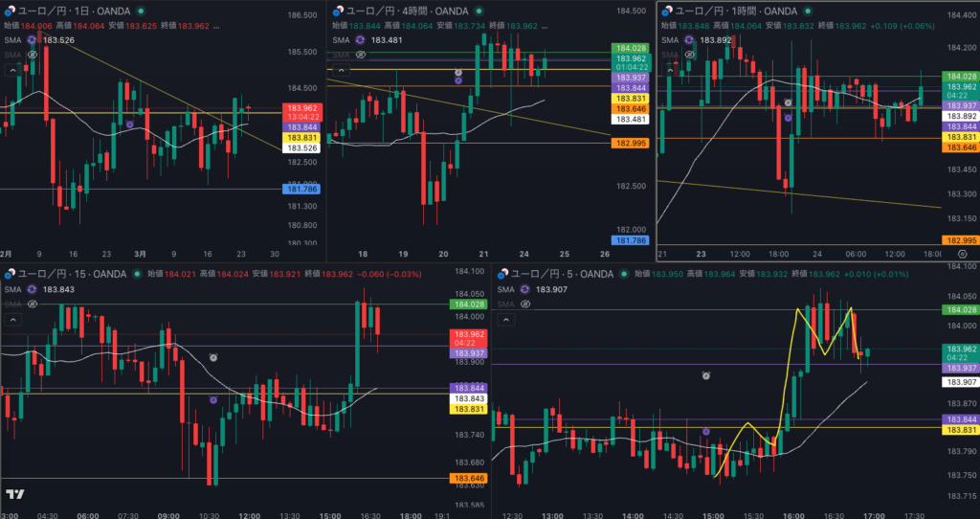
Task: Click purple SMA icon beside legend value 183.843
Action: coord(32,289)
